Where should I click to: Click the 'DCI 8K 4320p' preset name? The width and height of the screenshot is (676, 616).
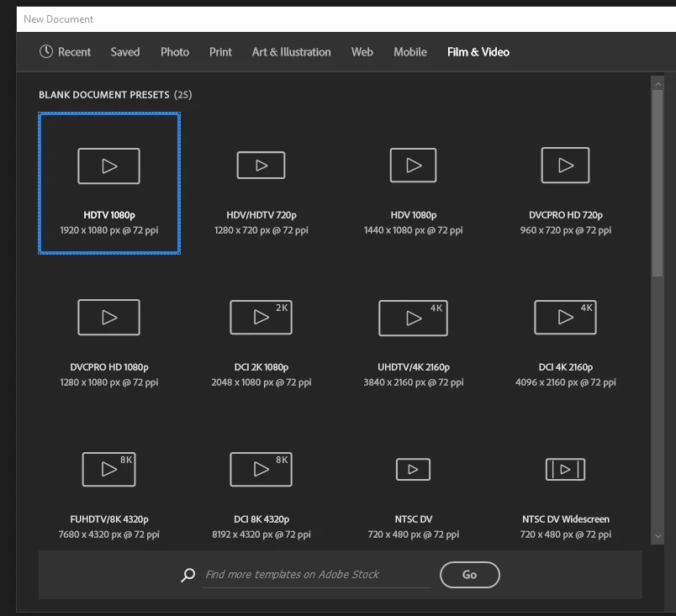[261, 519]
